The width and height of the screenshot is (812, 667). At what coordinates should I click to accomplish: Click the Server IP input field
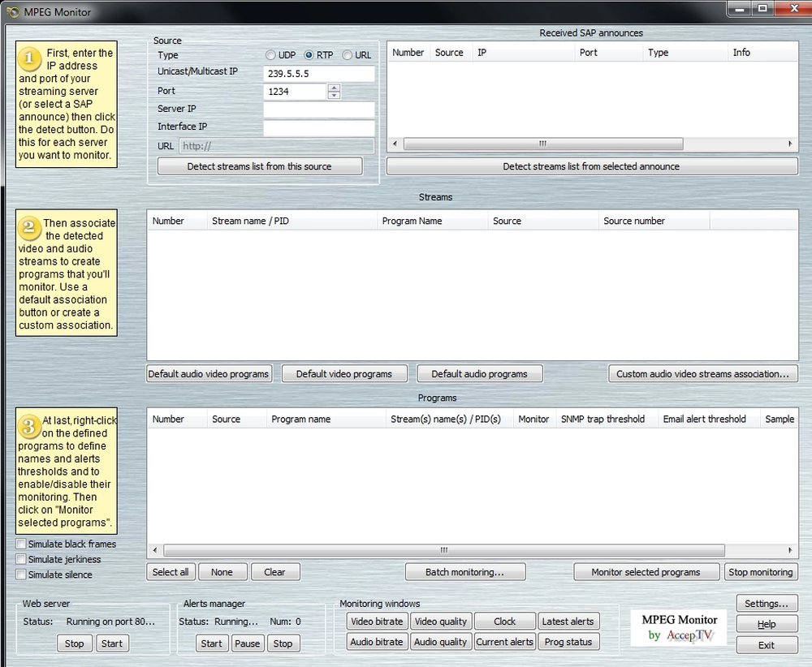click(318, 110)
